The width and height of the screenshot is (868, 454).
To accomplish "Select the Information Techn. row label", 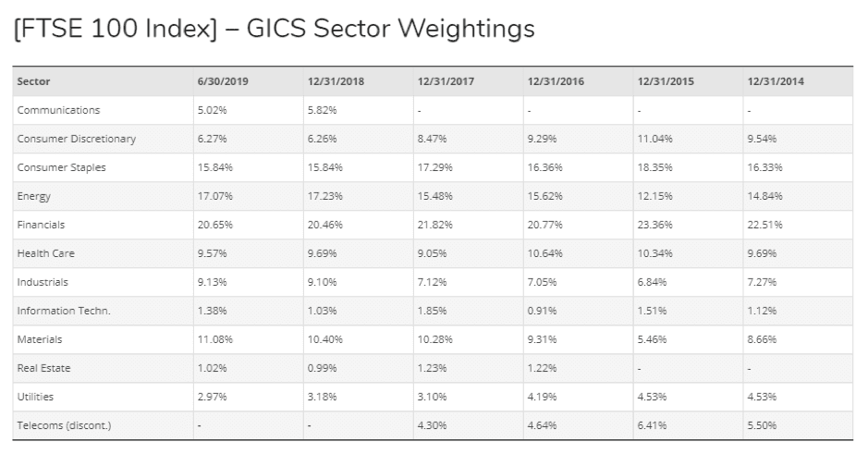I will coord(64,311).
